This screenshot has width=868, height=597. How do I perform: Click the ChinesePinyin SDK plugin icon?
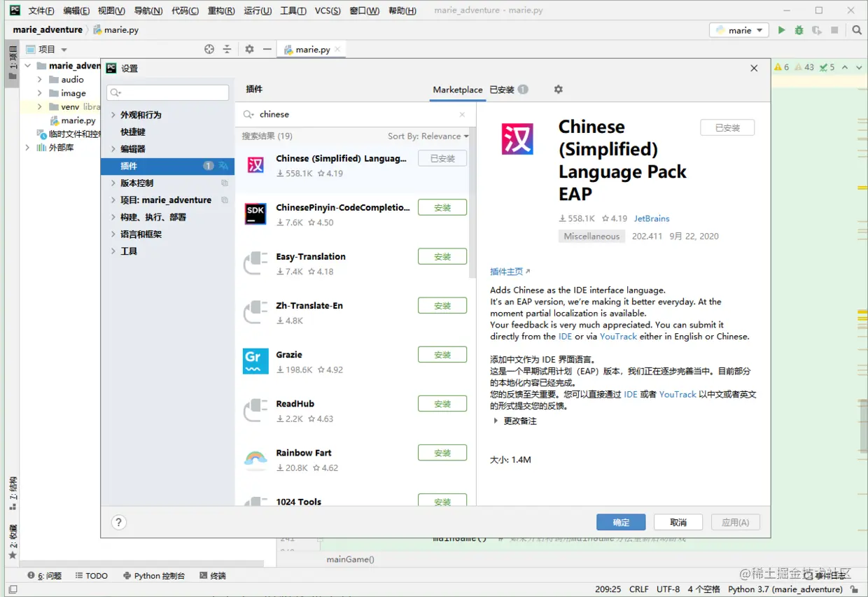[x=255, y=214]
